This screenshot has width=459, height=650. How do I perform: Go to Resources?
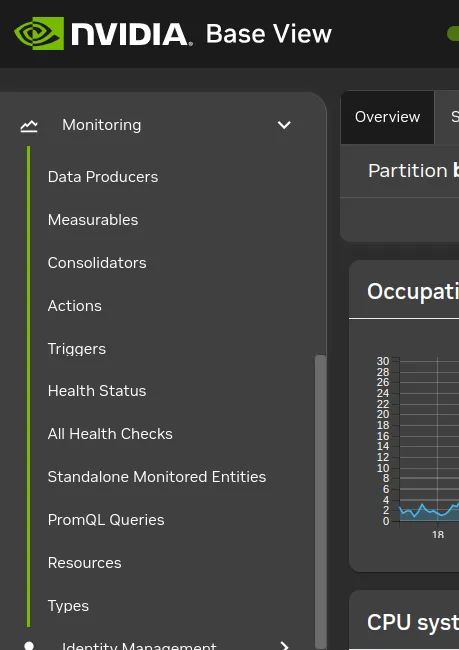pyautogui.click(x=85, y=563)
